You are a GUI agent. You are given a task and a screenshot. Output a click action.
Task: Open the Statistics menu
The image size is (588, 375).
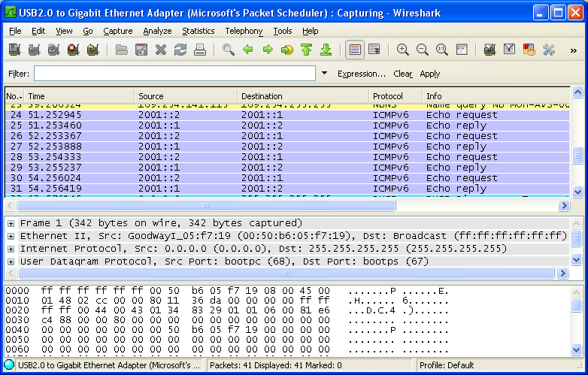click(199, 31)
